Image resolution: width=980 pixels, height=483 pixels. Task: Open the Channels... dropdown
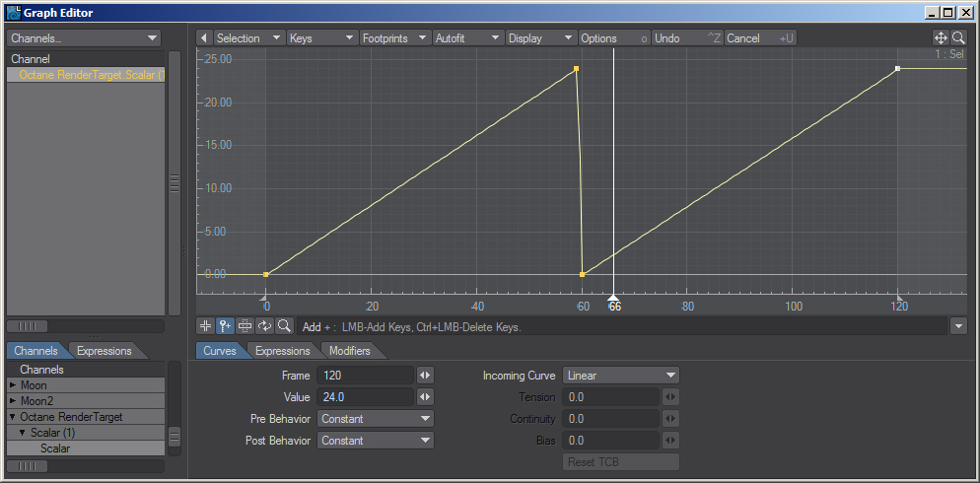pyautogui.click(x=84, y=38)
